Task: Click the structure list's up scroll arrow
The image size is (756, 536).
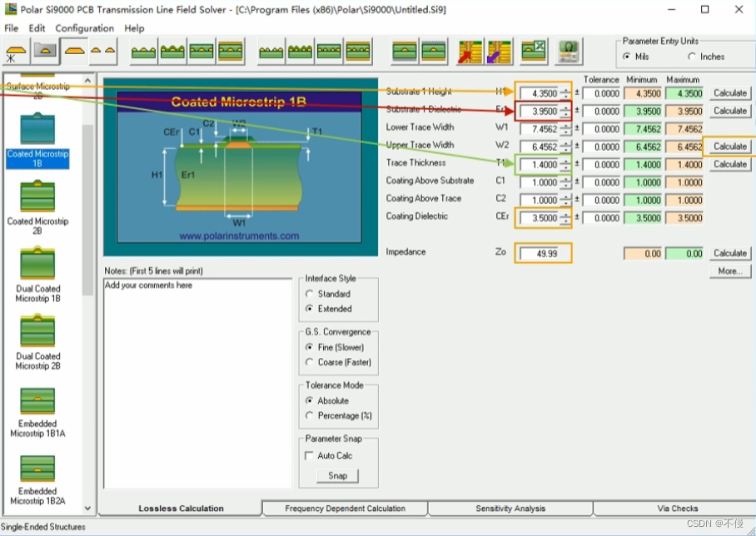Action: tap(87, 81)
